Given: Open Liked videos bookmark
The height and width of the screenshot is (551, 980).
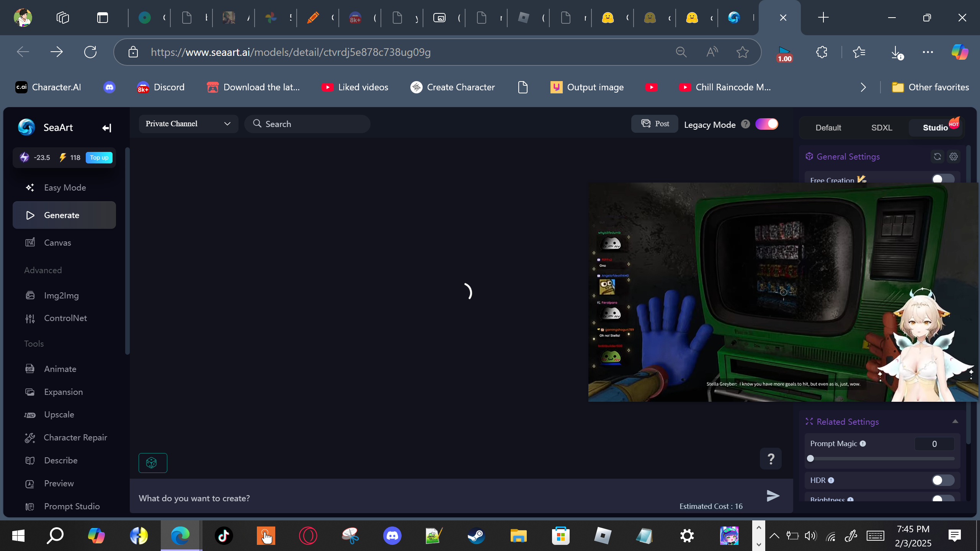Looking at the screenshot, I should [355, 87].
